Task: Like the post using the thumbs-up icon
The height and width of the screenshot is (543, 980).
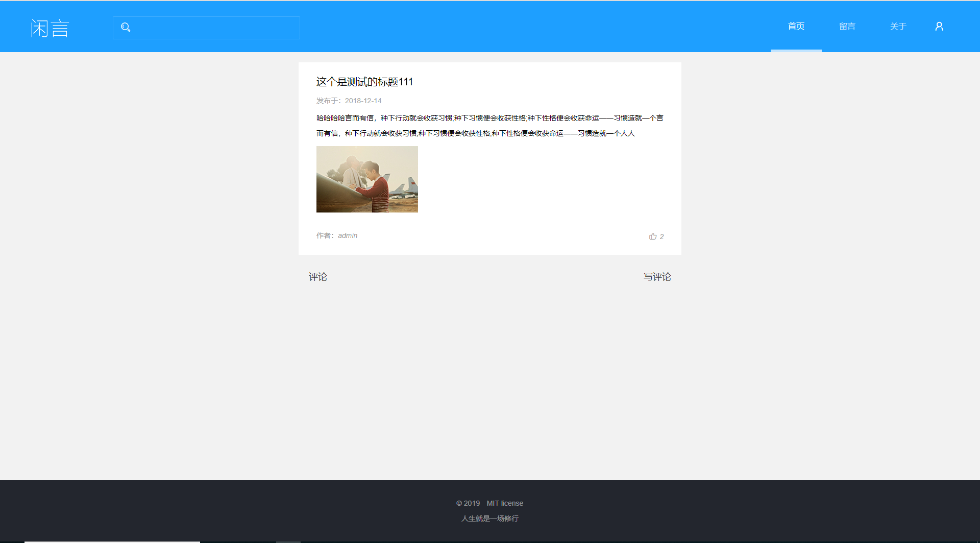Action: click(x=652, y=236)
